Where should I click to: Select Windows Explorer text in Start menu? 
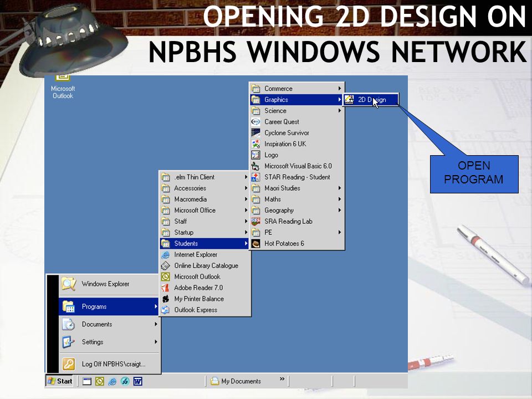point(105,284)
